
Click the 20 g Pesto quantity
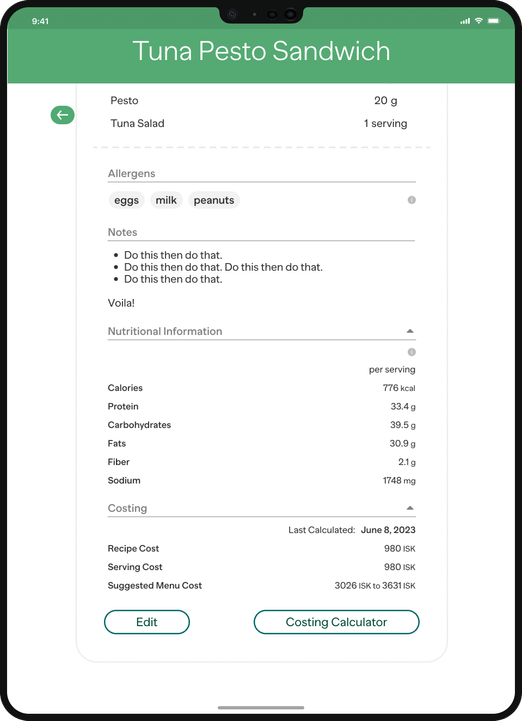(x=385, y=101)
